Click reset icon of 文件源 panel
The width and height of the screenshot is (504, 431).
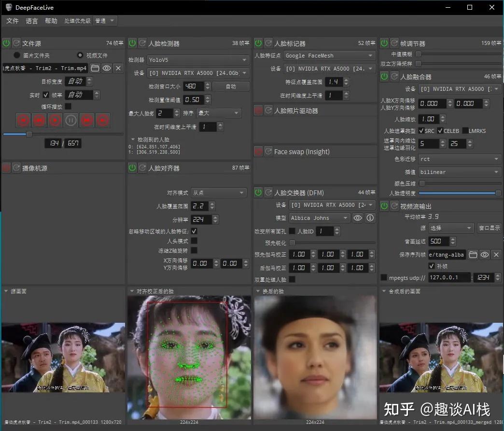click(16, 43)
